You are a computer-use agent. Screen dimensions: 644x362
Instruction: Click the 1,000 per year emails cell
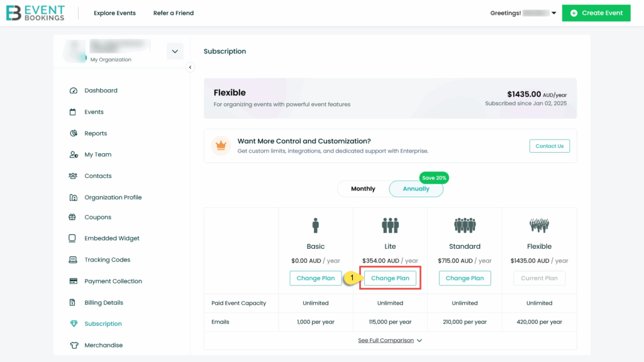(x=316, y=322)
